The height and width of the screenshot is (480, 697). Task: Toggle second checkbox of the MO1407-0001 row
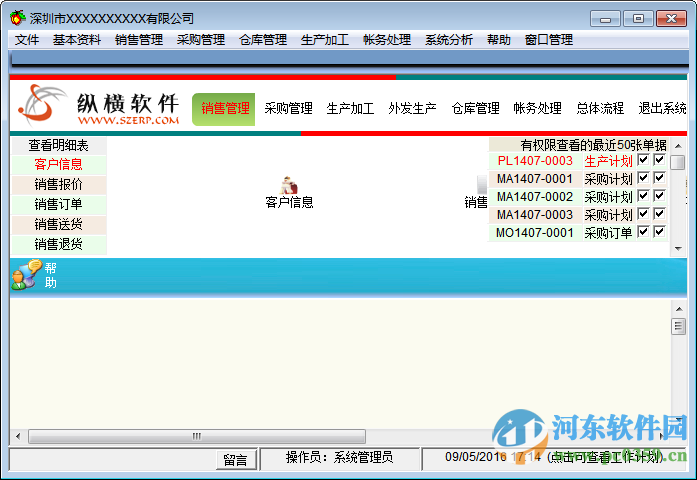[x=659, y=232]
